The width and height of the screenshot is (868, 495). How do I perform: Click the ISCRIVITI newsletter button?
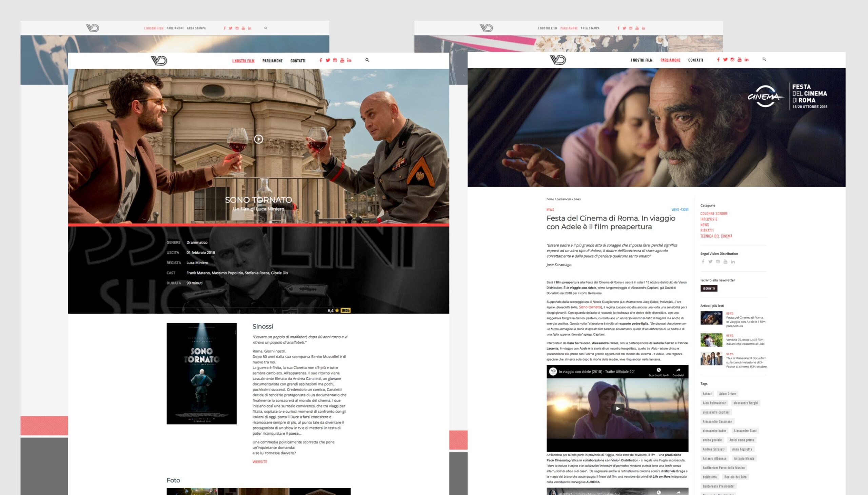(x=709, y=288)
